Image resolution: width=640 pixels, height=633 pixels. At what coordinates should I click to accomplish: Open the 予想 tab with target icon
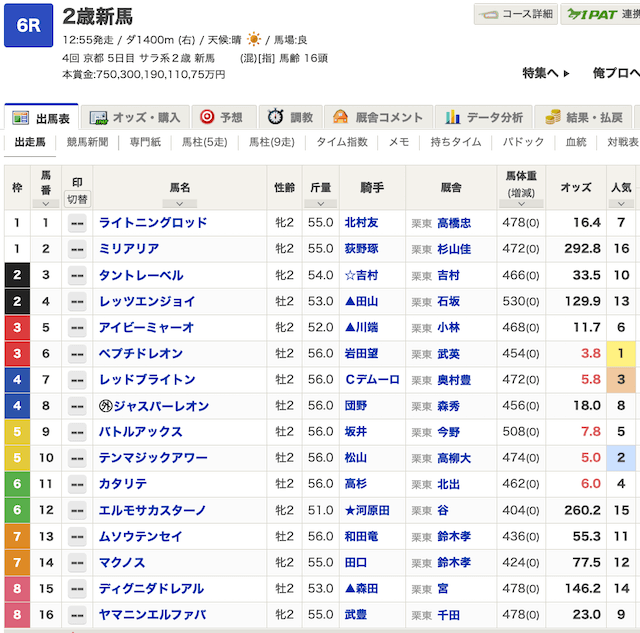[221, 118]
